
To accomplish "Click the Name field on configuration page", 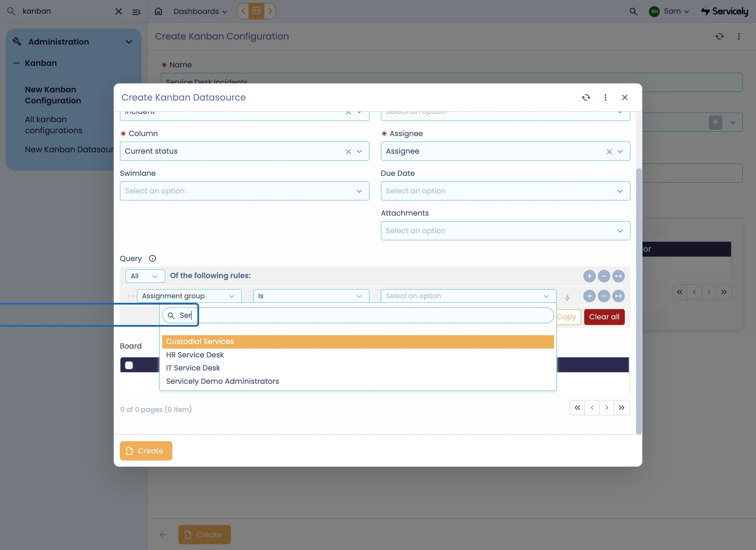I will (452, 82).
